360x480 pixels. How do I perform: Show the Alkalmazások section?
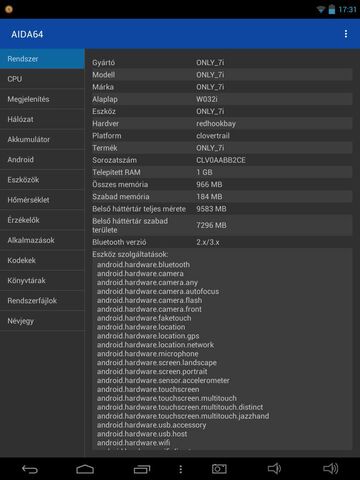pos(42,240)
